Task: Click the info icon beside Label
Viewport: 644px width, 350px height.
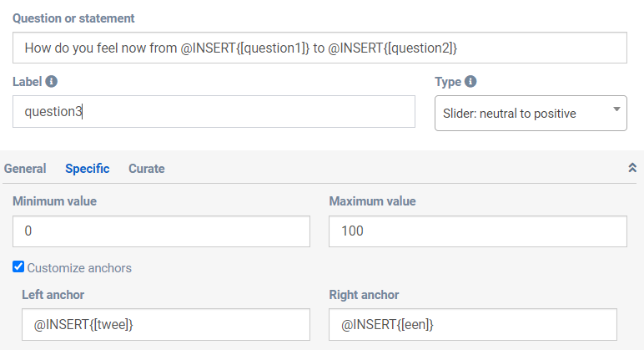Action: 52,82
